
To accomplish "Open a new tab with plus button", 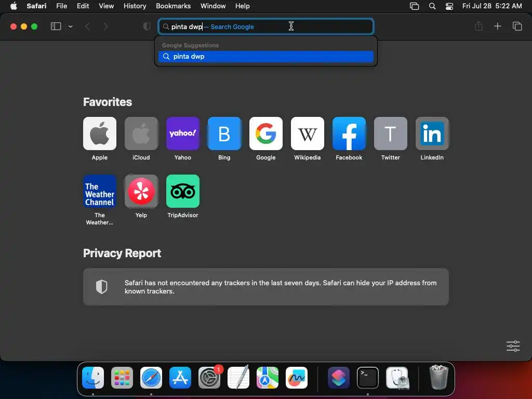I will point(497,26).
